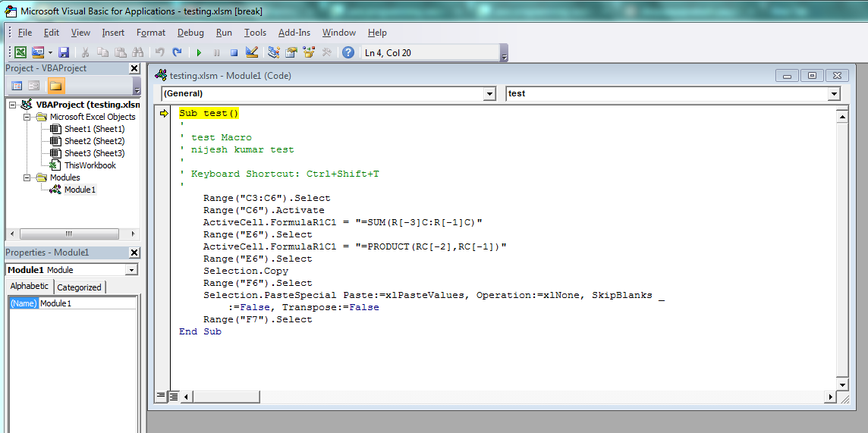Screen dimensions: 868x433
Task: Collapse the Modules folder node
Action: (27, 177)
